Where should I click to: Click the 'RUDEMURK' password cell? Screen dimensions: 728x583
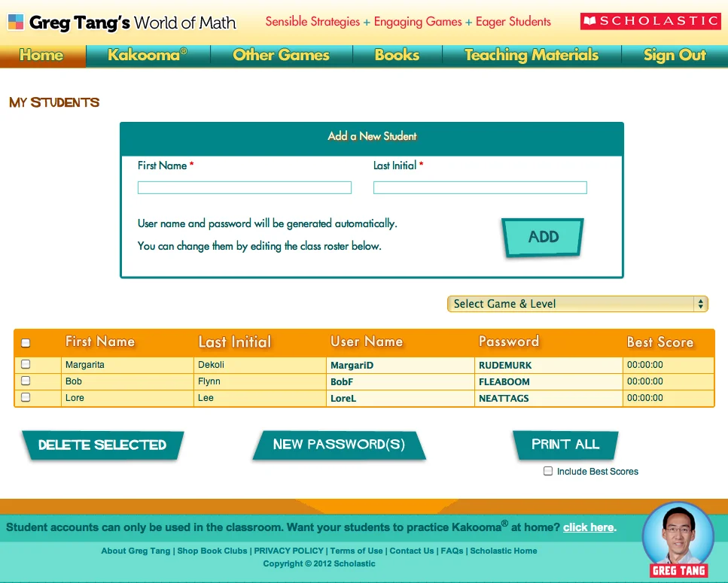pos(548,365)
